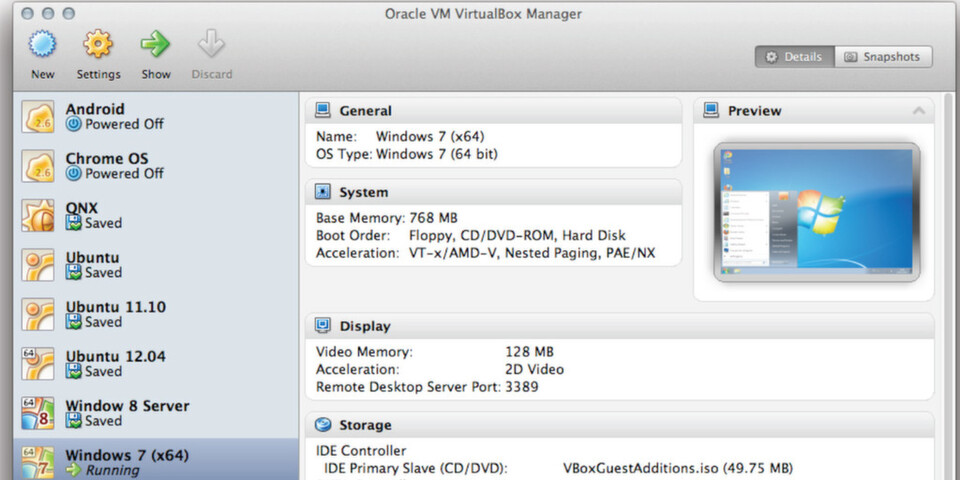Select the Windows 7 (x64) machine
This screenshot has height=480, width=960.
coord(156,459)
